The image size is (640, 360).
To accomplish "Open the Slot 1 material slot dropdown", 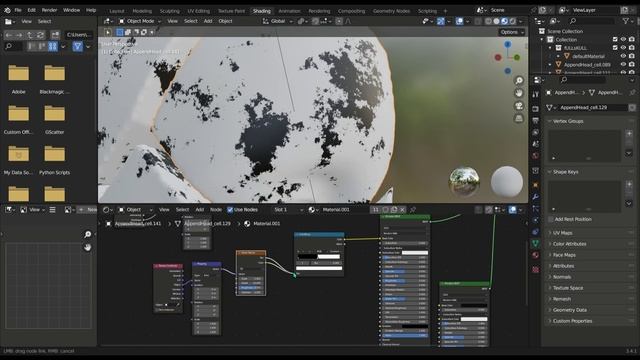I will pos(289,210).
